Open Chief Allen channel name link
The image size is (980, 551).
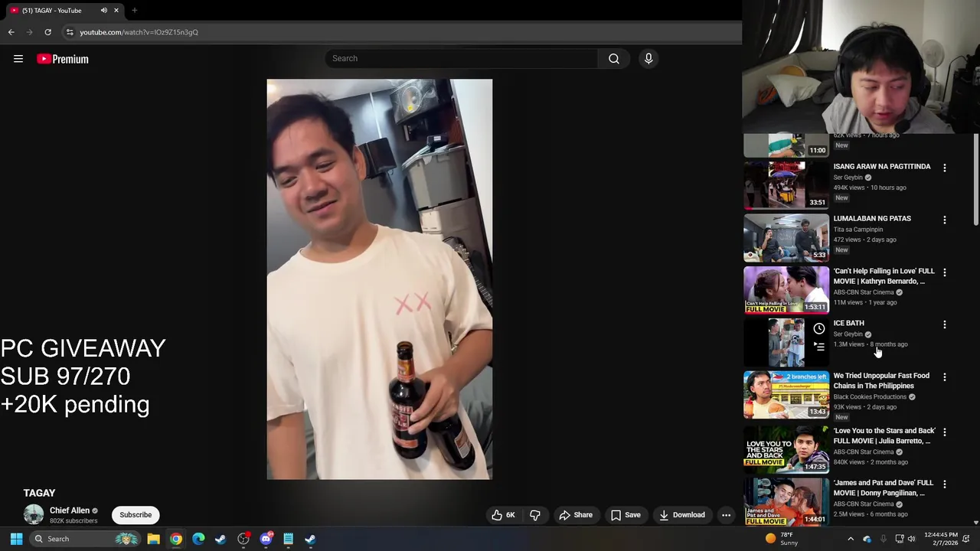[x=70, y=510]
